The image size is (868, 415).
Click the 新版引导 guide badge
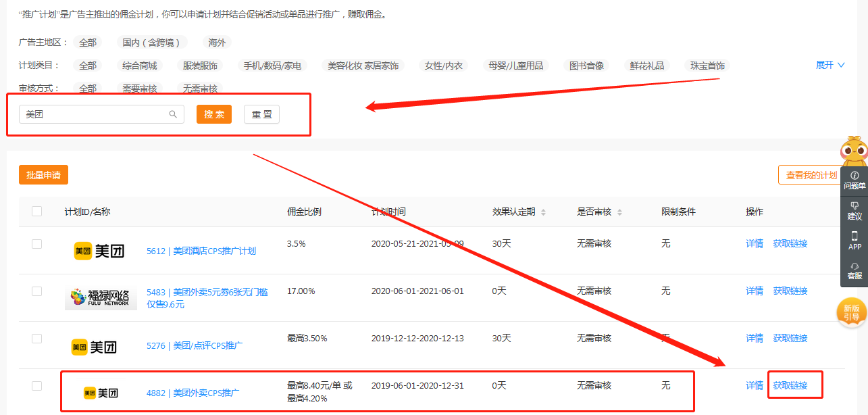click(x=852, y=312)
